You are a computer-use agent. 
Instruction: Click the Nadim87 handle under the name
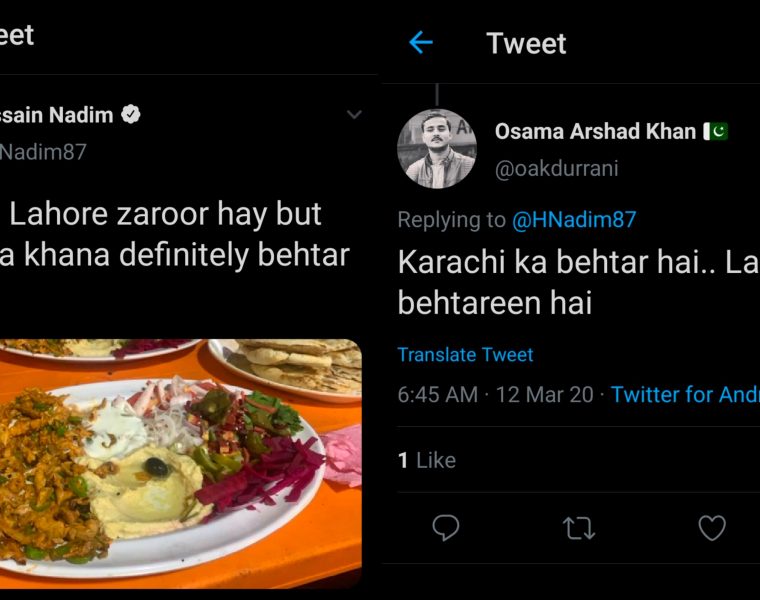(43, 152)
